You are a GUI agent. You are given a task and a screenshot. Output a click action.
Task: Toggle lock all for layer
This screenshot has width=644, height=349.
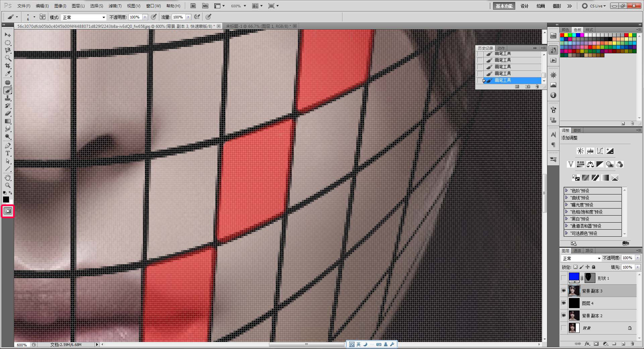(593, 267)
